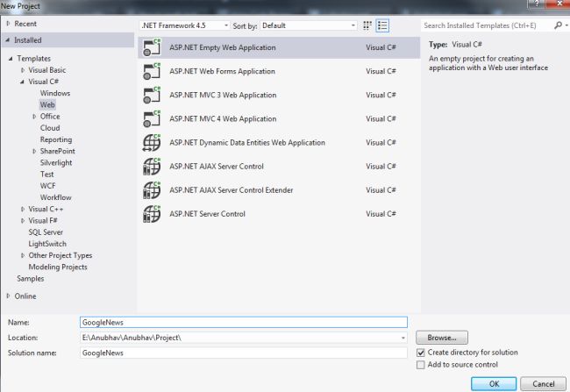The width and height of the screenshot is (570, 392).
Task: Click the ASP.NET Empty Web Application icon
Action: tap(152, 47)
